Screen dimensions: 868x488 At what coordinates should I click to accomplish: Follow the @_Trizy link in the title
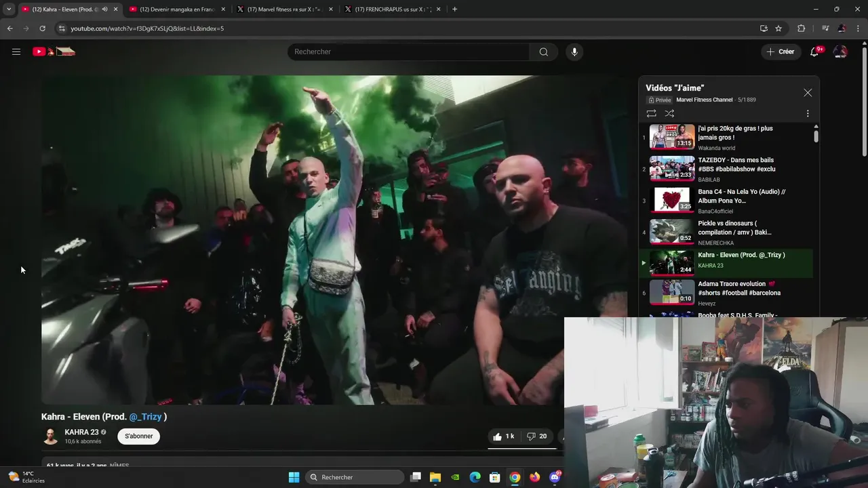tap(145, 417)
